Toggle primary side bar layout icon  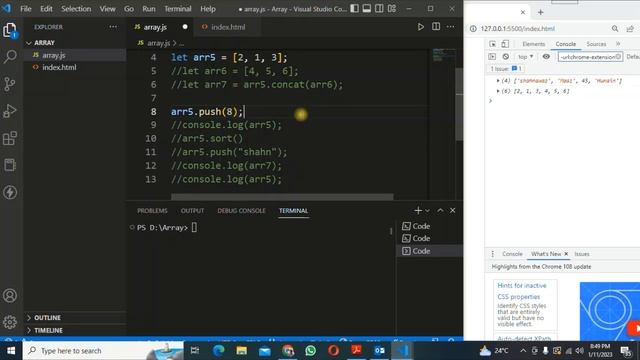pos(354,9)
